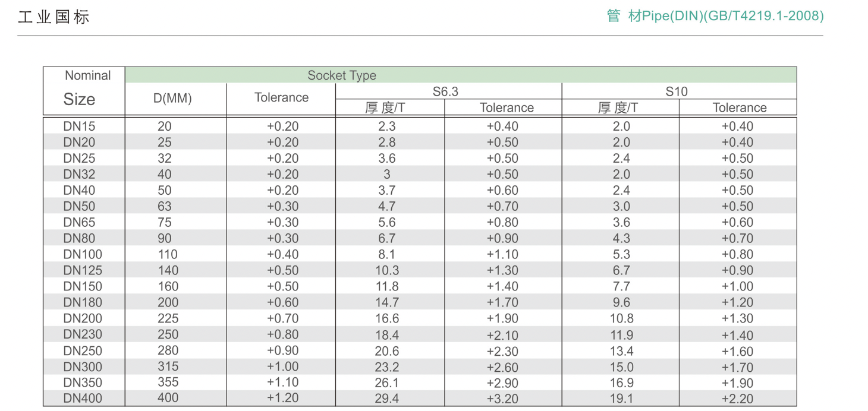868x411 pixels.
Task: Select the DN180 row label
Action: tap(83, 303)
